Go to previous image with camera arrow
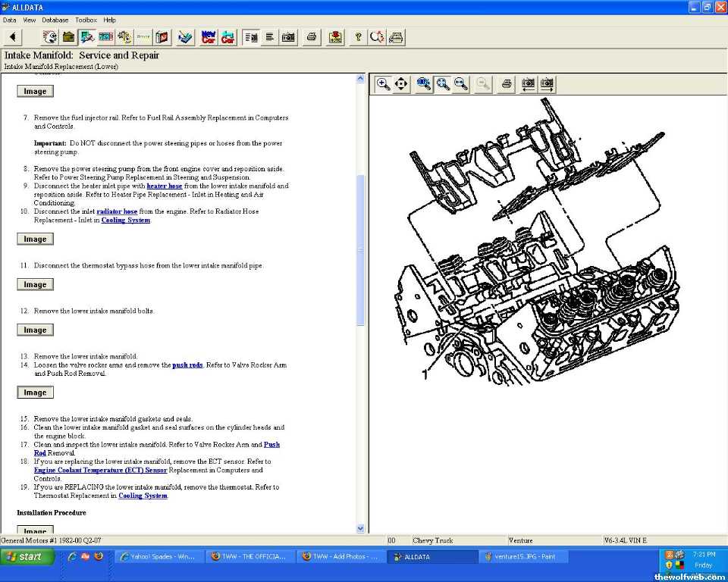This screenshot has height=582, width=728. click(x=528, y=84)
